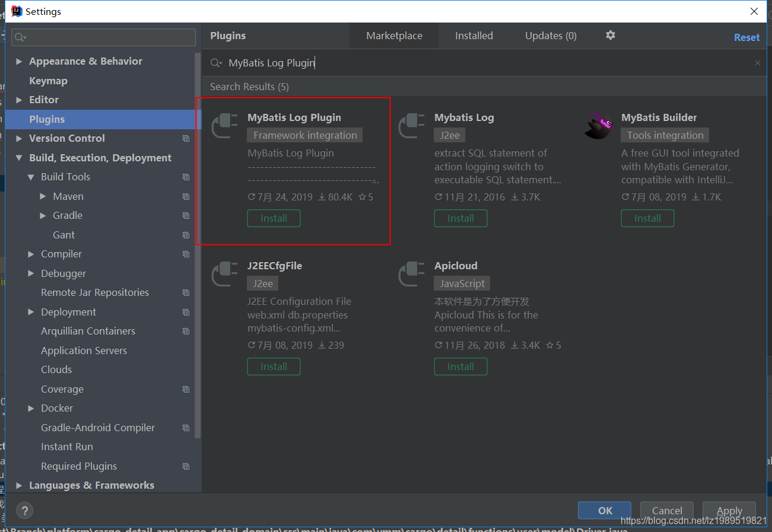Viewport: 772px width, 532px height.
Task: Click the project-level icon beside Version Control
Action: (x=186, y=139)
